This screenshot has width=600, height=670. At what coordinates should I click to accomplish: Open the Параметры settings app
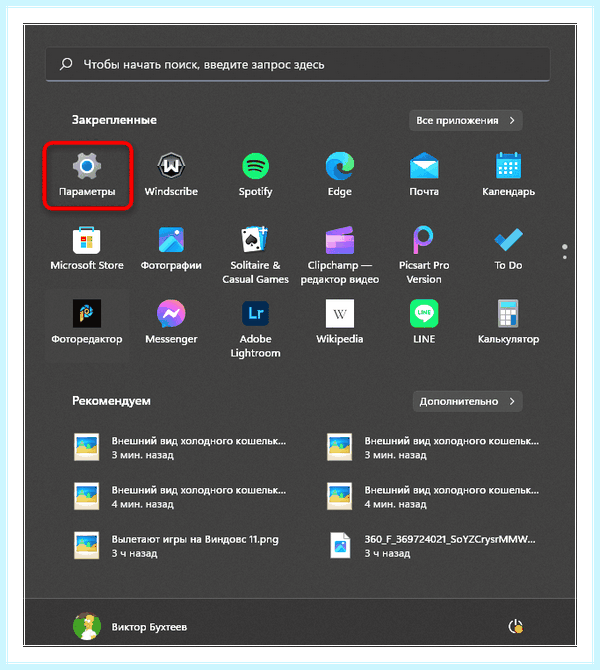[x=87, y=175]
